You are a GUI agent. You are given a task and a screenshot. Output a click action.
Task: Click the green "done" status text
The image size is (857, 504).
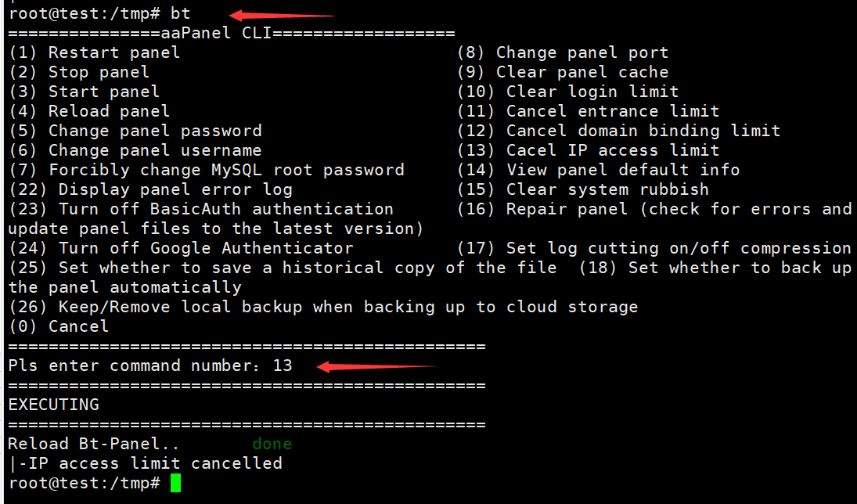click(x=272, y=444)
